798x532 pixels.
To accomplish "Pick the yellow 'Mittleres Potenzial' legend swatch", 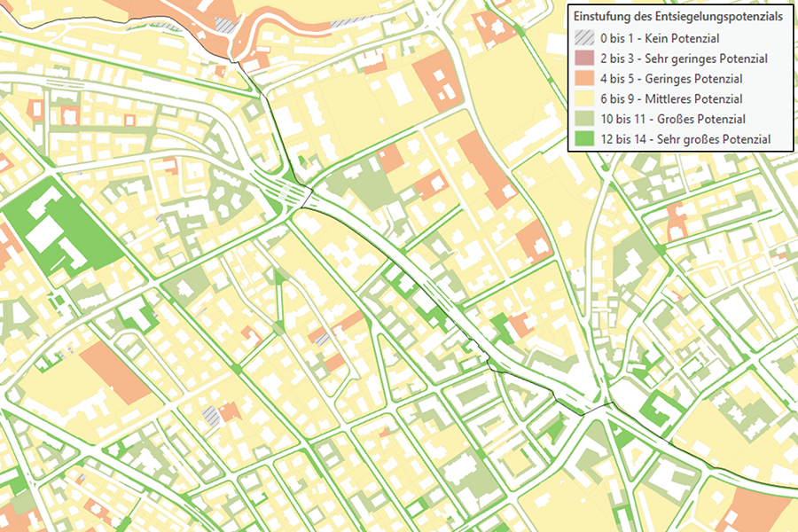I will coord(583,98).
